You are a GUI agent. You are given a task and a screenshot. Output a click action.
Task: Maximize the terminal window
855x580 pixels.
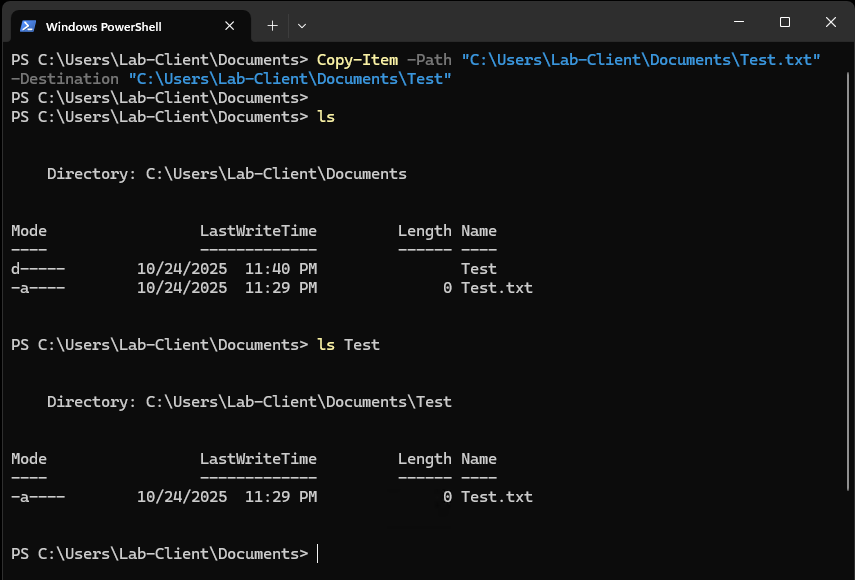[x=784, y=21]
